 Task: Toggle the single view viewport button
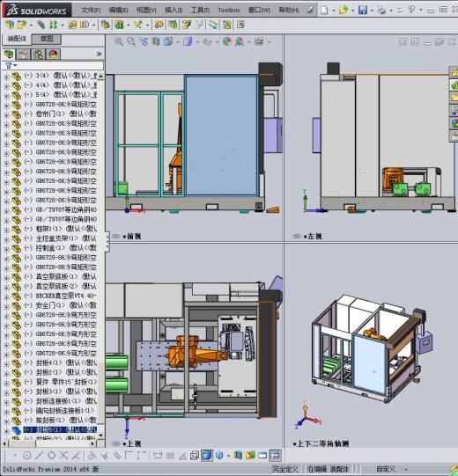(x=262, y=456)
